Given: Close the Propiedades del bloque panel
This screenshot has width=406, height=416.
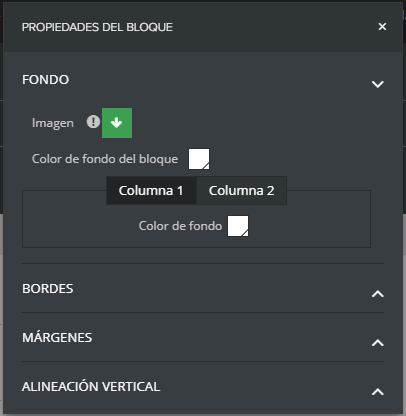Looking at the screenshot, I should click(382, 27).
